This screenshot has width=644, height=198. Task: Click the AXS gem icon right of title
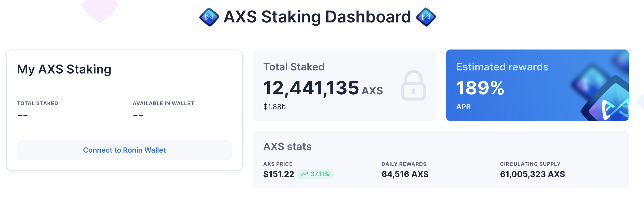426,17
